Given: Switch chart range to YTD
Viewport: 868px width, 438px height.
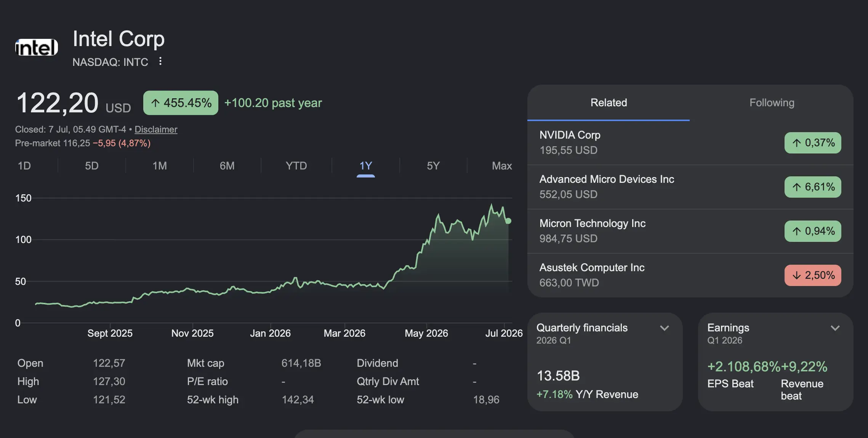Looking at the screenshot, I should (296, 166).
